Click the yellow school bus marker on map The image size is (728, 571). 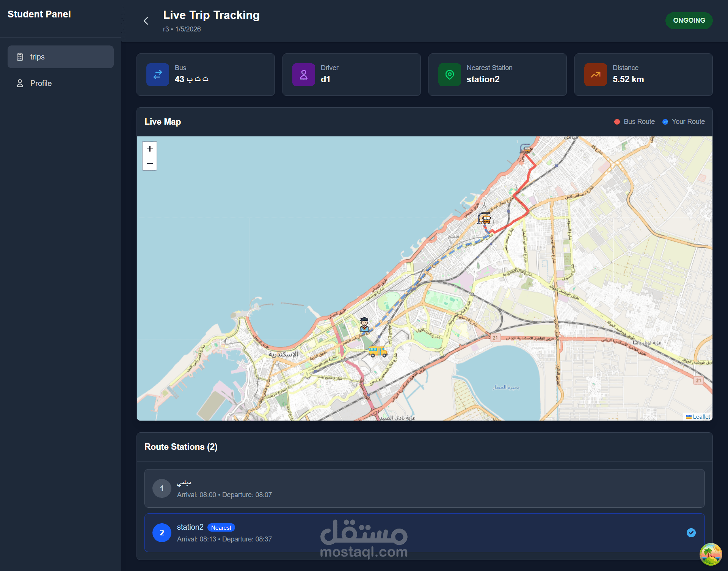tap(378, 352)
